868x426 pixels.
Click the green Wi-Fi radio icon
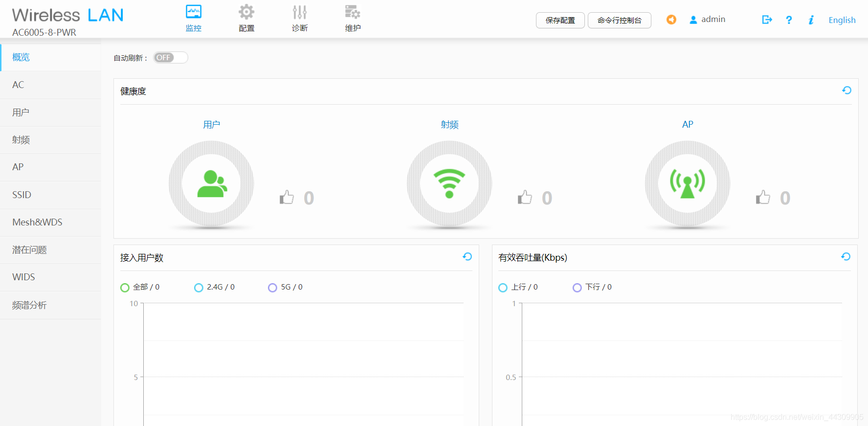pyautogui.click(x=449, y=183)
